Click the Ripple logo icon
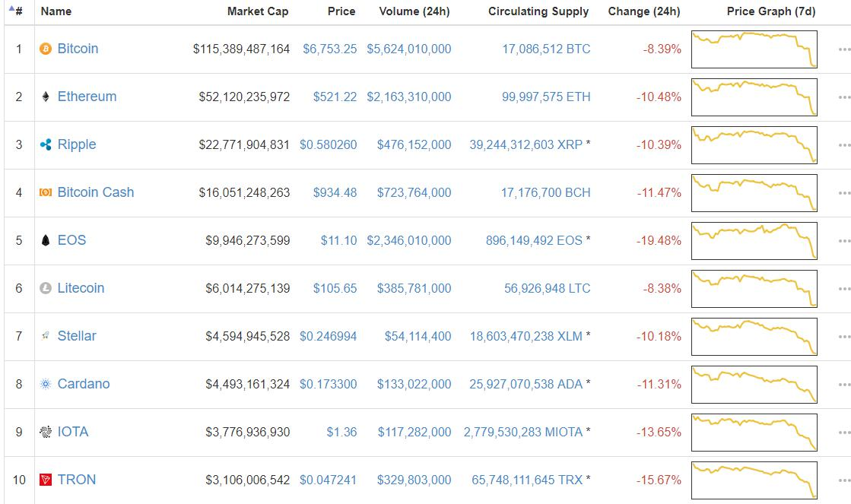The image size is (851, 504). click(46, 144)
